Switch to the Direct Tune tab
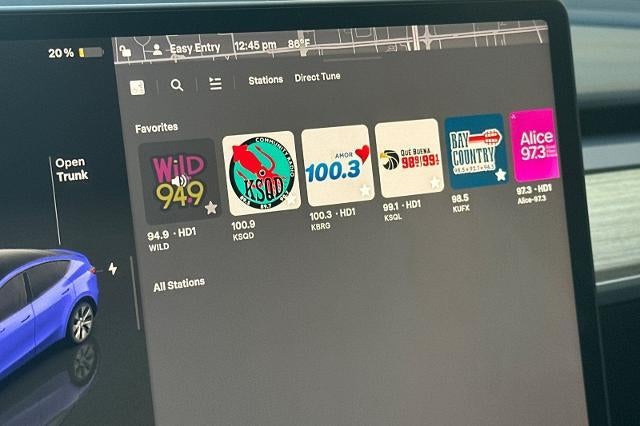The height and width of the screenshot is (426, 640). point(318,77)
